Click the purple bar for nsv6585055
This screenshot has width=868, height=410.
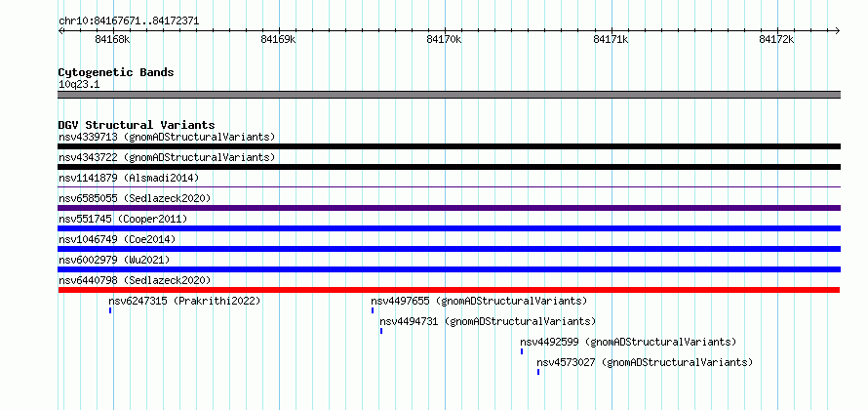point(449,208)
